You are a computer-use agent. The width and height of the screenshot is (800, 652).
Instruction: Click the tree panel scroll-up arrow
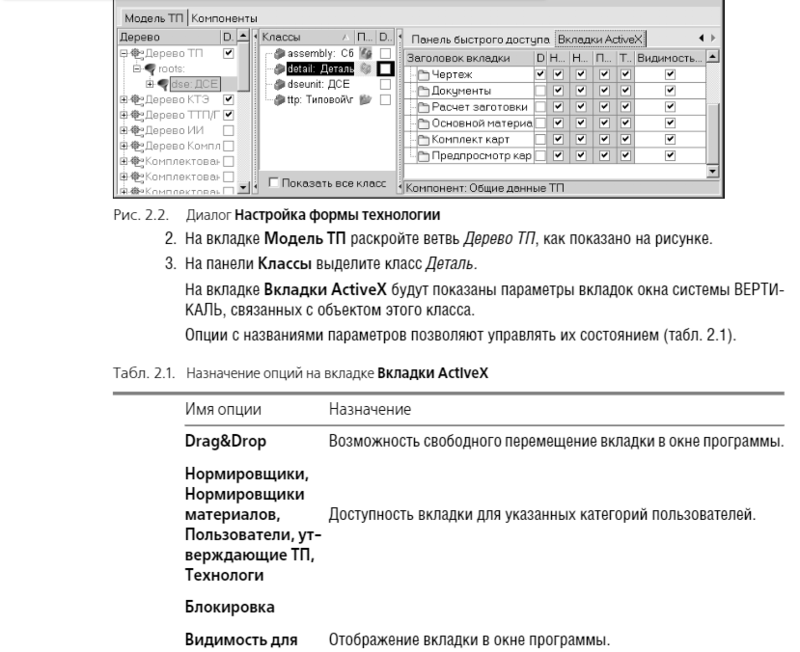pyautogui.click(x=243, y=36)
